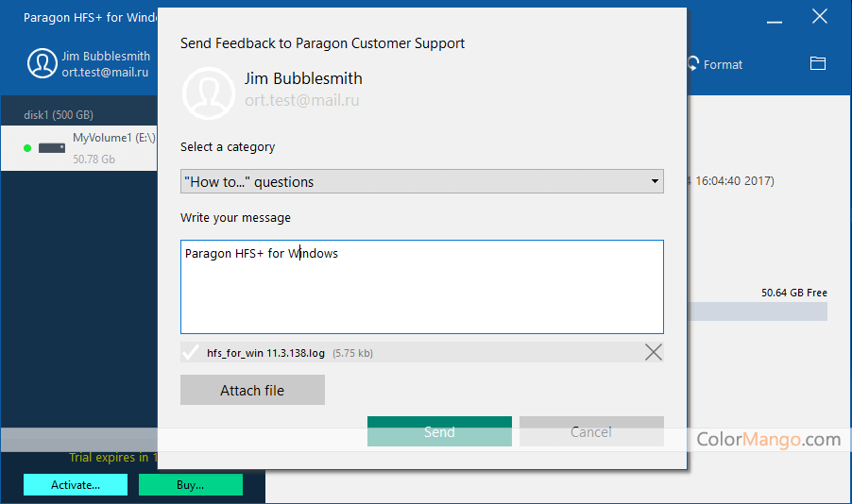This screenshot has width=852, height=504.
Task: Remove the attached hfs_for_win log file
Action: (654, 353)
